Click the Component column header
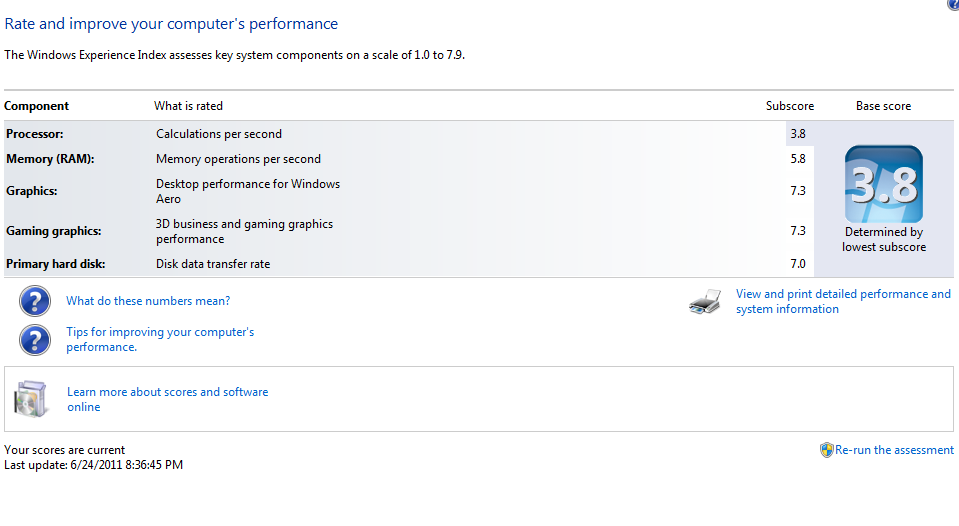Image resolution: width=959 pixels, height=526 pixels. click(37, 106)
